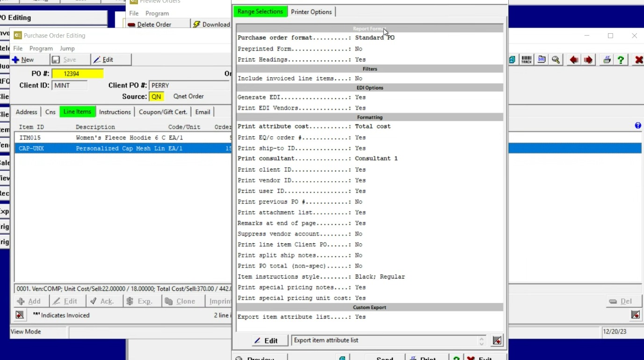Click the exit icon beside Export item attribute field
Screen dimensions: 644x360
497,340
